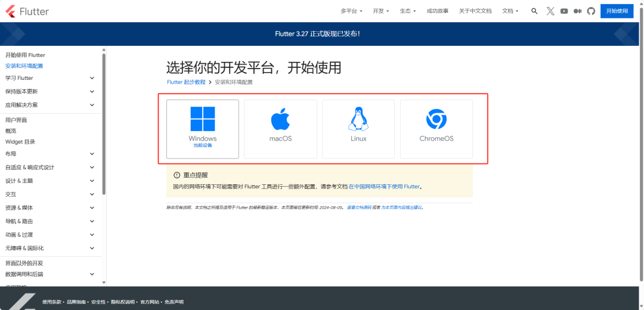Viewport: 644px width, 310px height.
Task: Expand 布局 sidebar section
Action: pyautogui.click(x=50, y=154)
